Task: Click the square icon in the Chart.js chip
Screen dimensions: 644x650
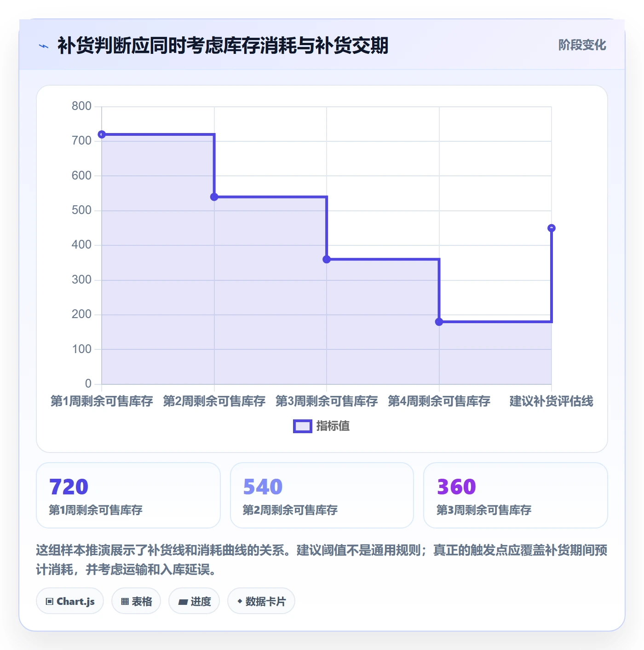Action: (50, 602)
